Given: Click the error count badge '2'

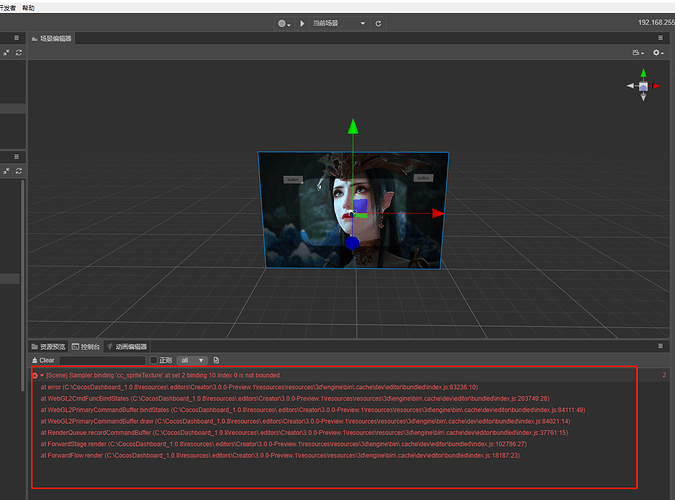Looking at the screenshot, I should [664, 375].
